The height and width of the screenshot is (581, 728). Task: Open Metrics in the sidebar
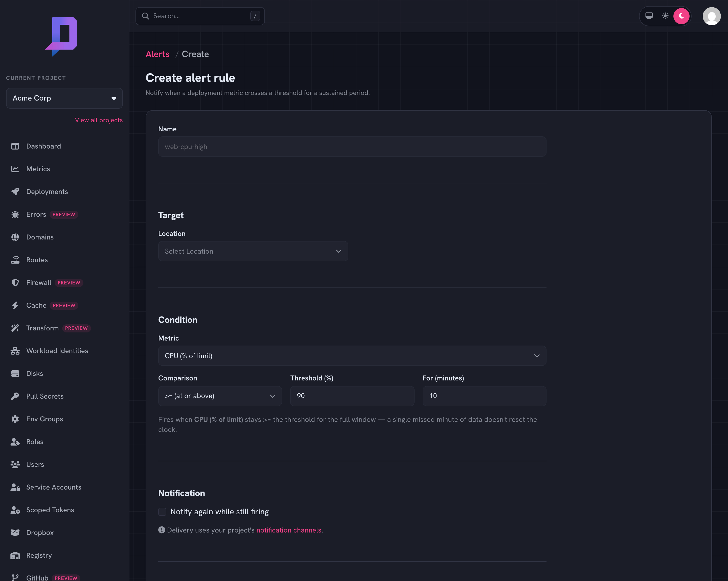38,169
